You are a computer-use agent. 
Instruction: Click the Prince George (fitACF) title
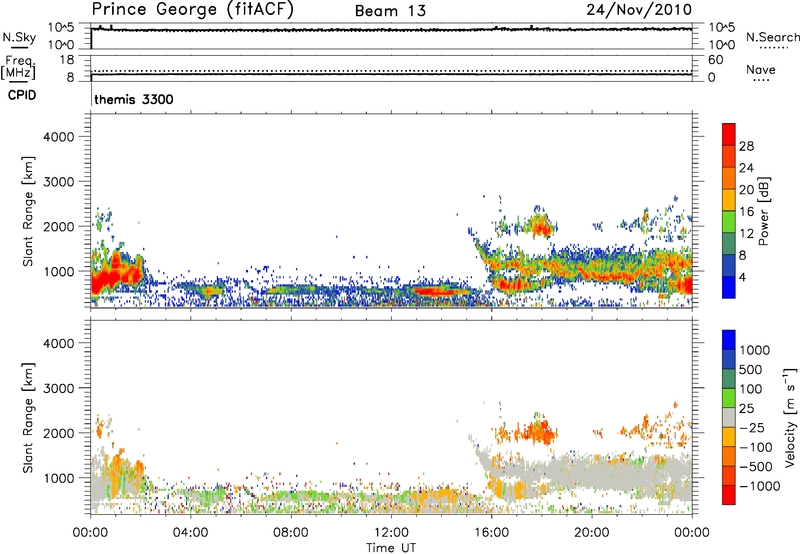(192, 10)
